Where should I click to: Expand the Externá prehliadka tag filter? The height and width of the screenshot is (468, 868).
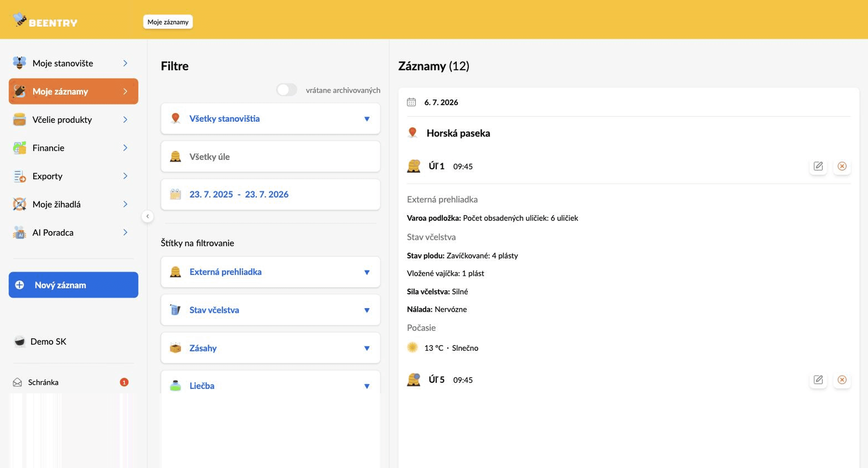pos(271,272)
